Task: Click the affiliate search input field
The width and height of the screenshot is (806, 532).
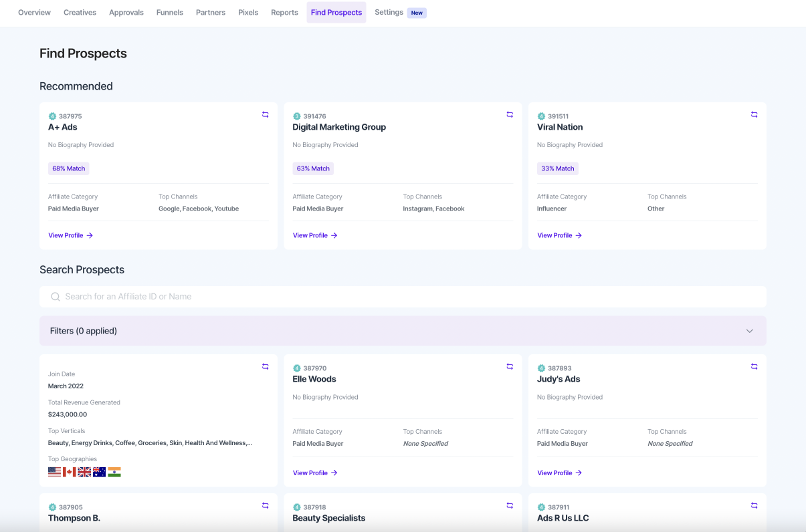Action: pyautogui.click(x=268, y=296)
